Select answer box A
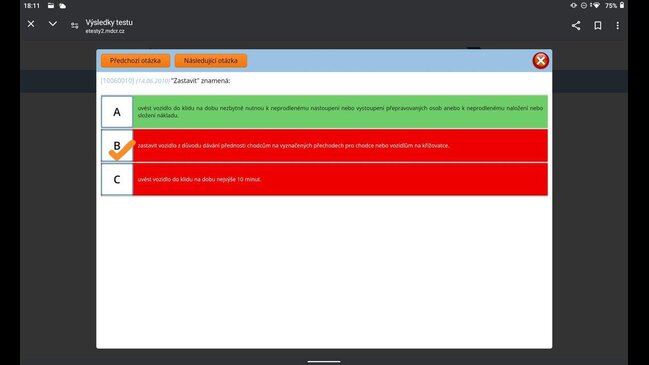Image resolution: width=649 pixels, height=365 pixels. [x=117, y=112]
